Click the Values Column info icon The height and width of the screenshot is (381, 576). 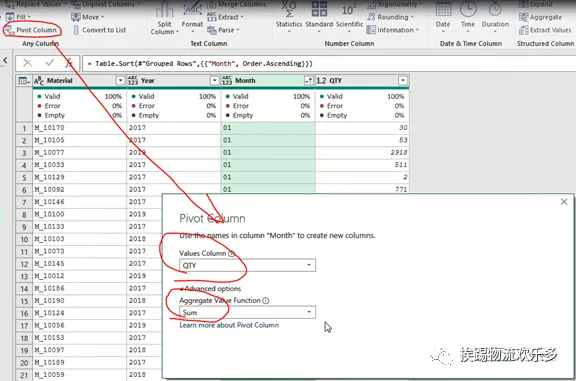pyautogui.click(x=231, y=253)
